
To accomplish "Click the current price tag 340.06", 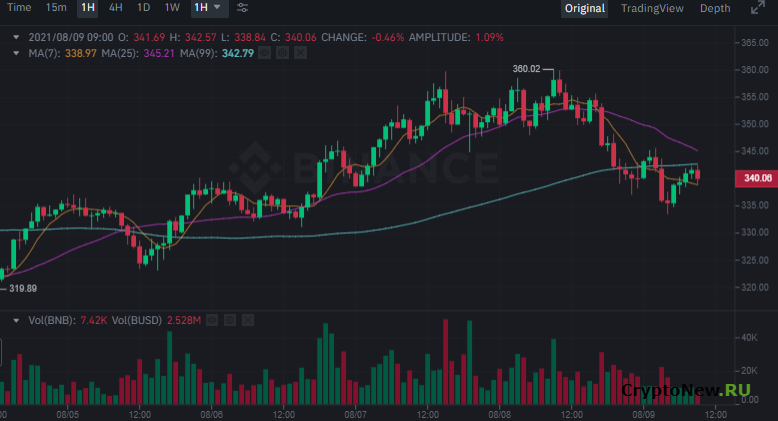I will click(756, 178).
